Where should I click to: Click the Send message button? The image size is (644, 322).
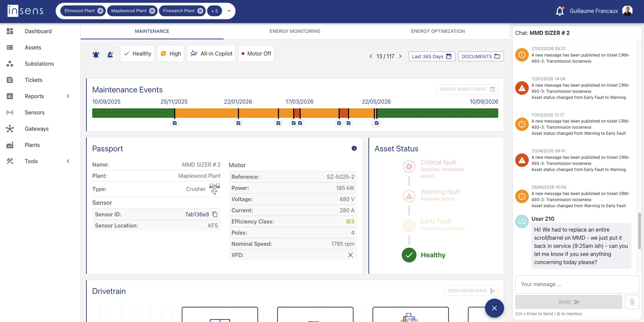coord(569,302)
